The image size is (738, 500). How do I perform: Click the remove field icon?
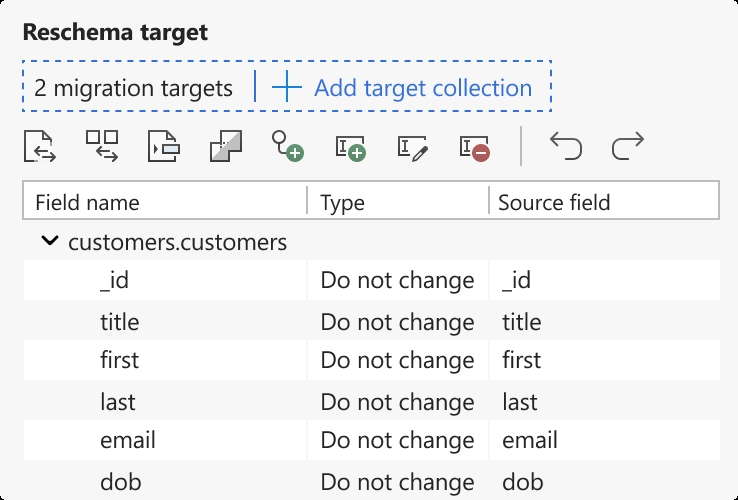coord(474,148)
